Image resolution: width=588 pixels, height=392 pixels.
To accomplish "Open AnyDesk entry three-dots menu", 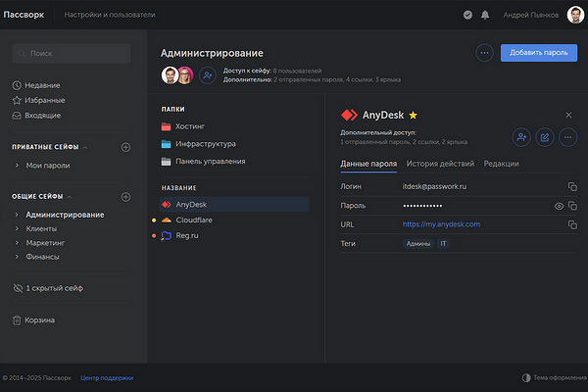I will 568,137.
